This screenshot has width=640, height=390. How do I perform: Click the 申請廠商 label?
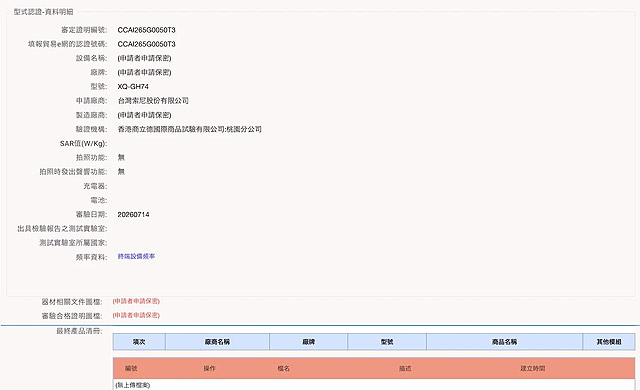[91, 101]
